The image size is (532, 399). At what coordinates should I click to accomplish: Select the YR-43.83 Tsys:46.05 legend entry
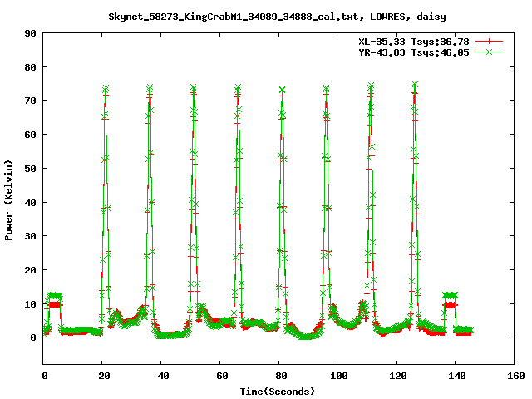[x=414, y=52]
